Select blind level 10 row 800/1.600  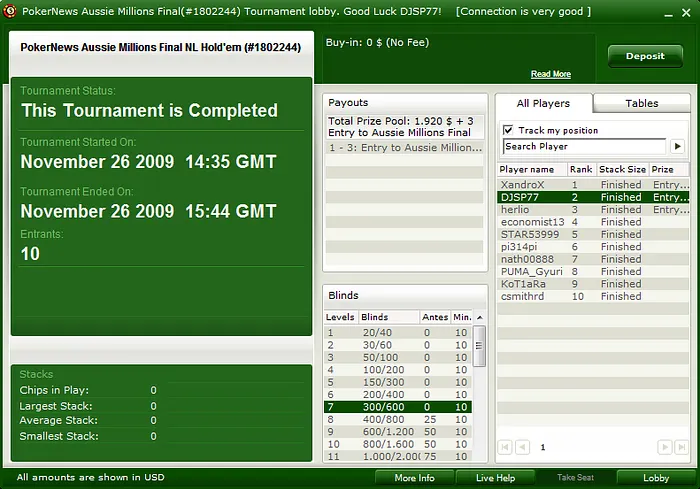pyautogui.click(x=398, y=444)
